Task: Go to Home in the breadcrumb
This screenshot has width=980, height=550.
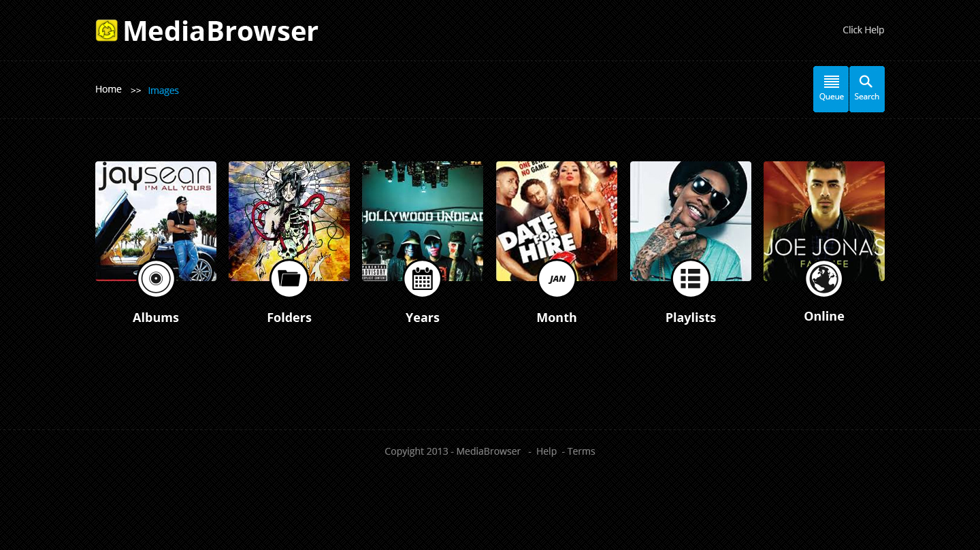Action: 108,89
